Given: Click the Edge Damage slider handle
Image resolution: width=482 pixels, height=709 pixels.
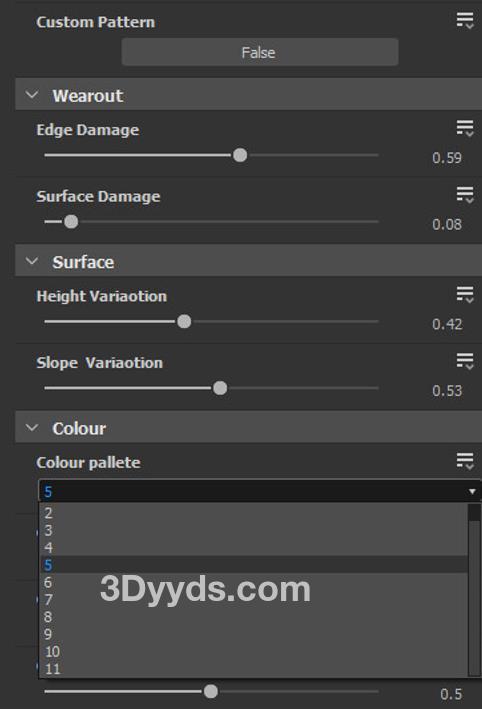Looking at the screenshot, I should [240, 155].
